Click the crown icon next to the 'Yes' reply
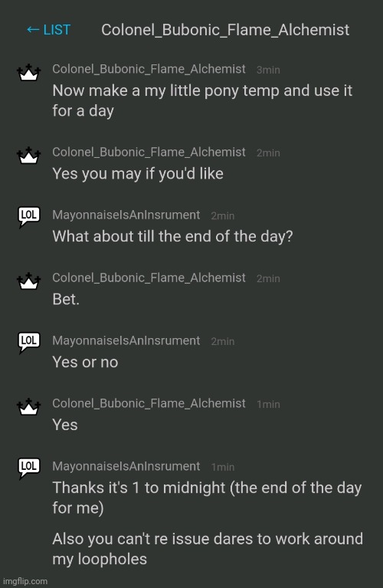Viewport: 383px width, 588px height. 29,406
